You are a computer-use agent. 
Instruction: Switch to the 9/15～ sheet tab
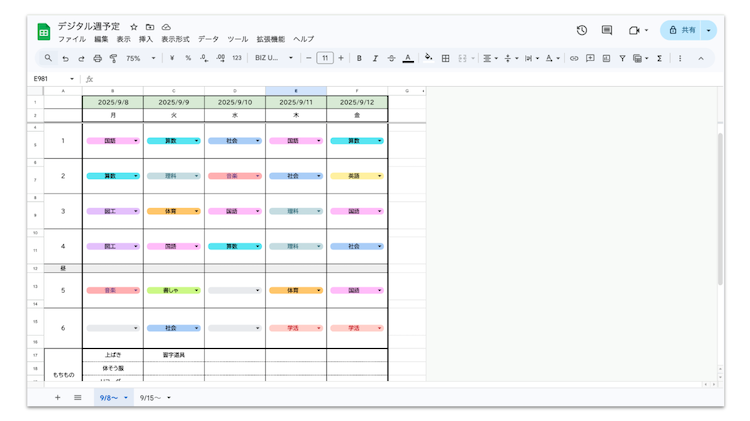[154, 398]
